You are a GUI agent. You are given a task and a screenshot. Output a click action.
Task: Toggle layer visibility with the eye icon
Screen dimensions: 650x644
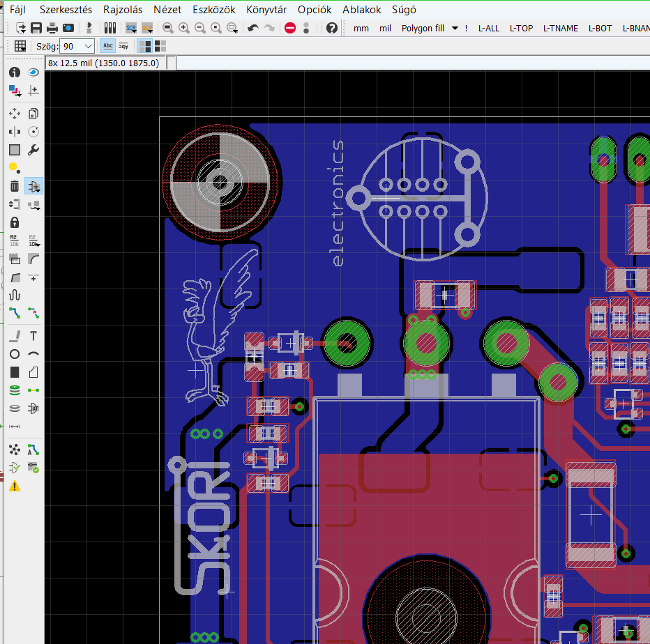33,72
